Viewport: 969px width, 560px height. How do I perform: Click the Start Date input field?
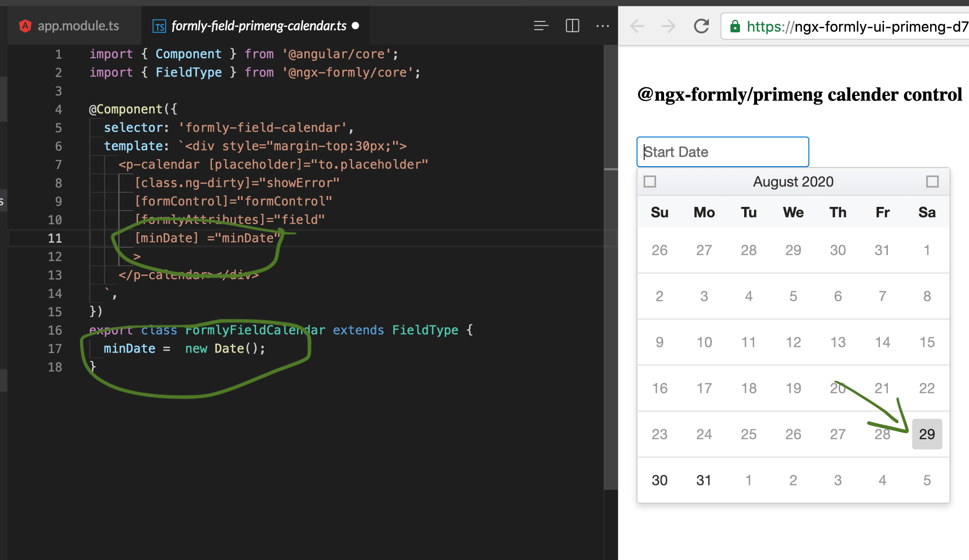coord(722,152)
